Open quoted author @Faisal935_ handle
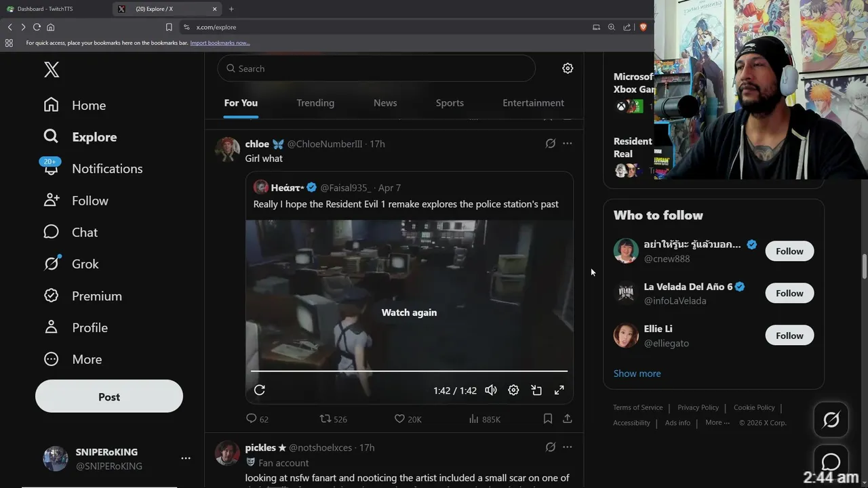 tap(346, 188)
